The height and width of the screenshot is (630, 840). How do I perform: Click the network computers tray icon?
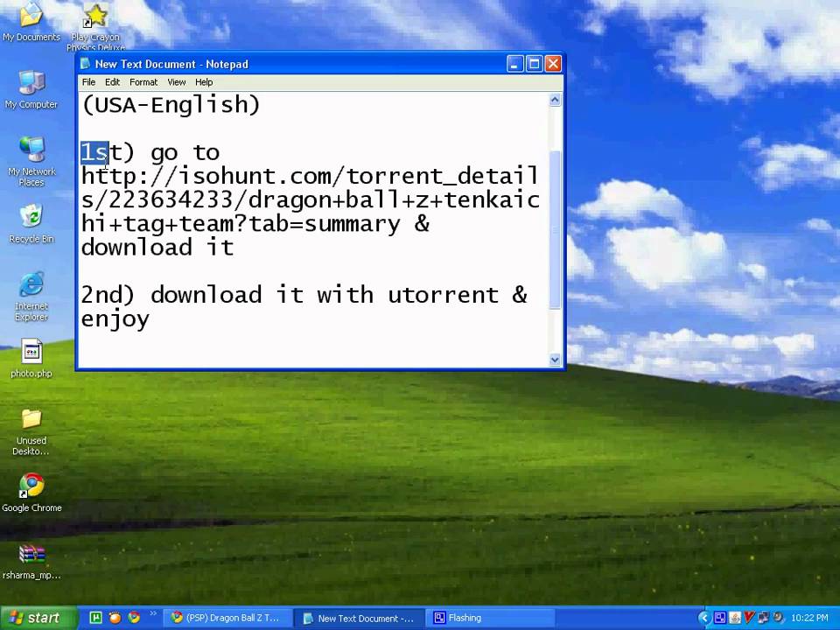click(x=763, y=618)
